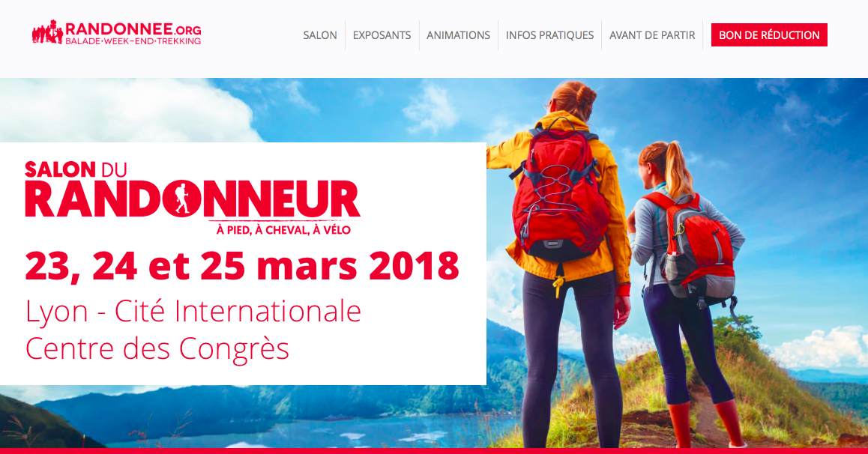Viewport: 868px width, 454px height.
Task: Click the Salon du Randonneur banner logo
Action: [x=193, y=198]
